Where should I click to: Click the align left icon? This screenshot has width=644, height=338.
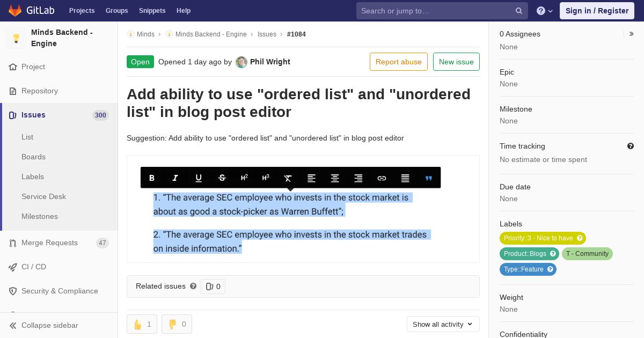point(311,178)
